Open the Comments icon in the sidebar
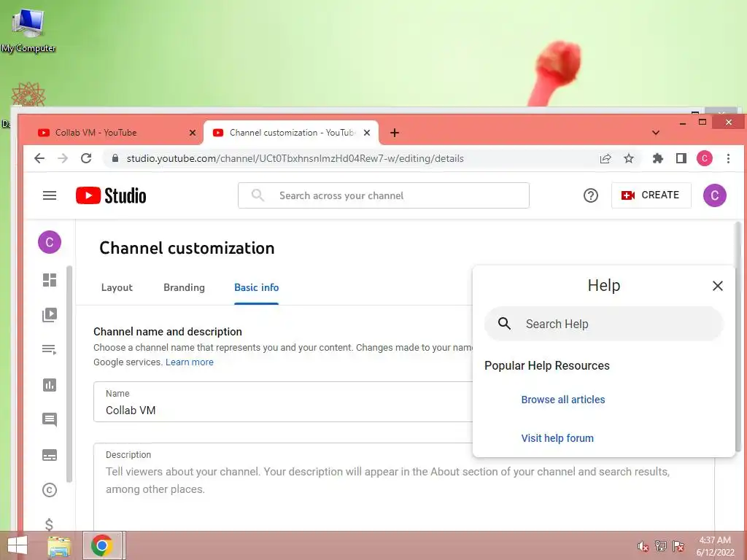The width and height of the screenshot is (747, 560). (50, 419)
